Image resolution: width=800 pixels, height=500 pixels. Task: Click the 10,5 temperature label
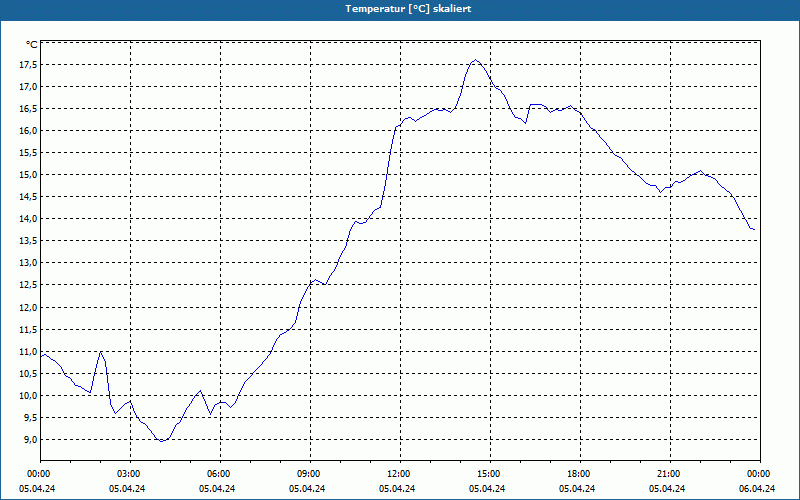(x=29, y=373)
